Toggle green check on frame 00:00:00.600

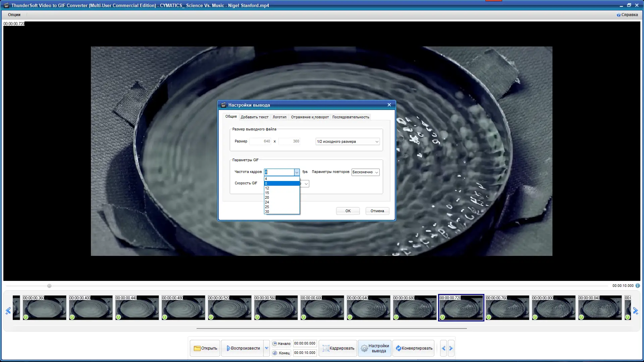tap(304, 317)
